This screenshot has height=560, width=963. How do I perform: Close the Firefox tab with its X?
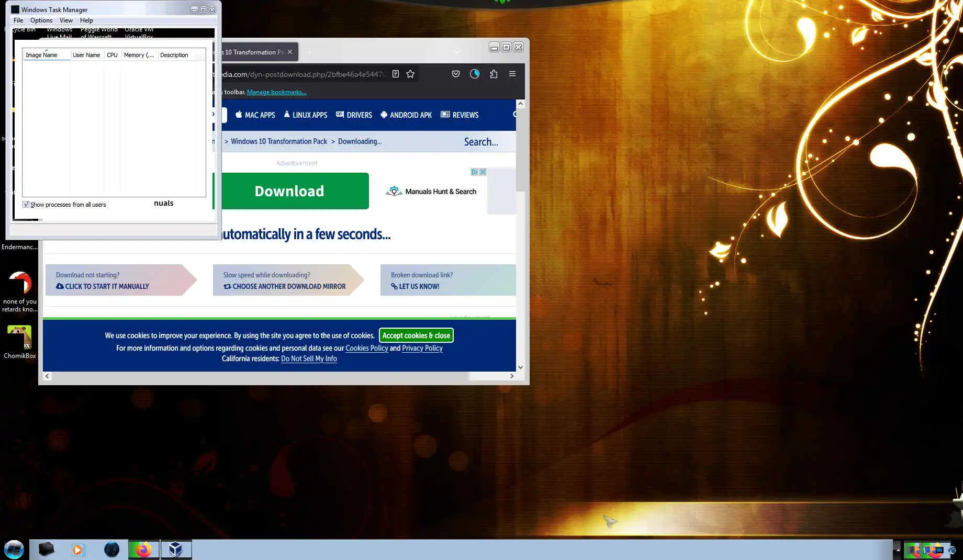click(290, 52)
